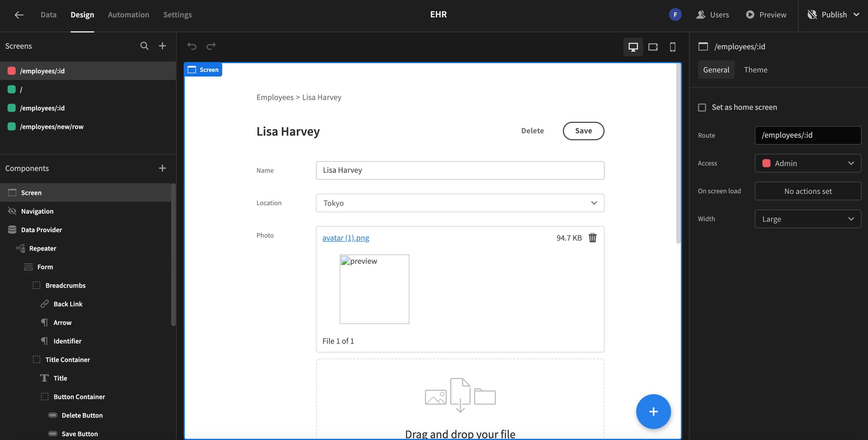Open the avatar (1).png link
868x440 pixels.
[x=346, y=238]
